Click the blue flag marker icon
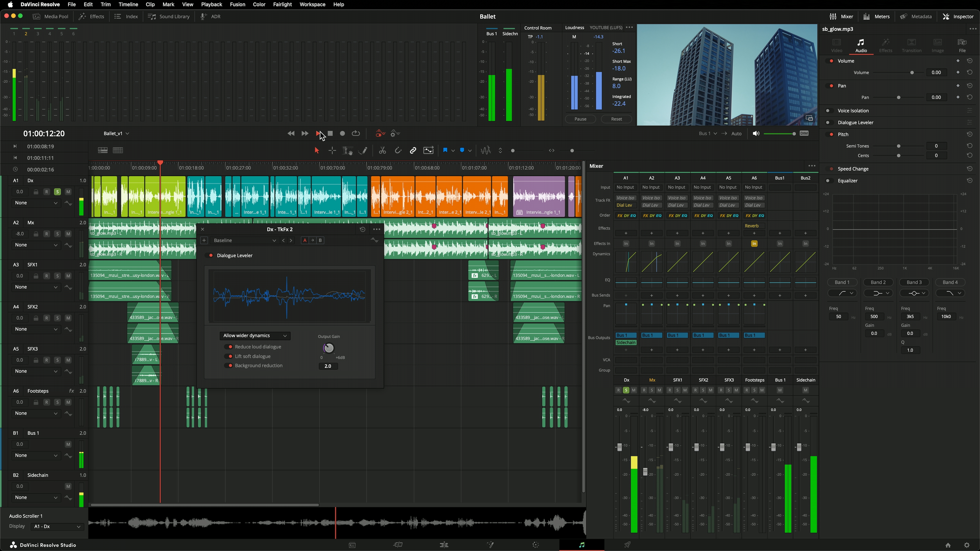Image resolution: width=980 pixels, height=551 pixels. (x=445, y=150)
